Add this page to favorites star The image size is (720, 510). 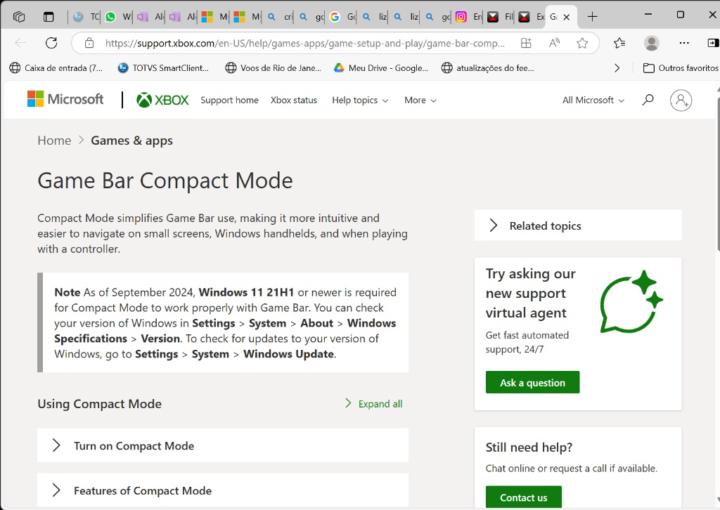[582, 43]
